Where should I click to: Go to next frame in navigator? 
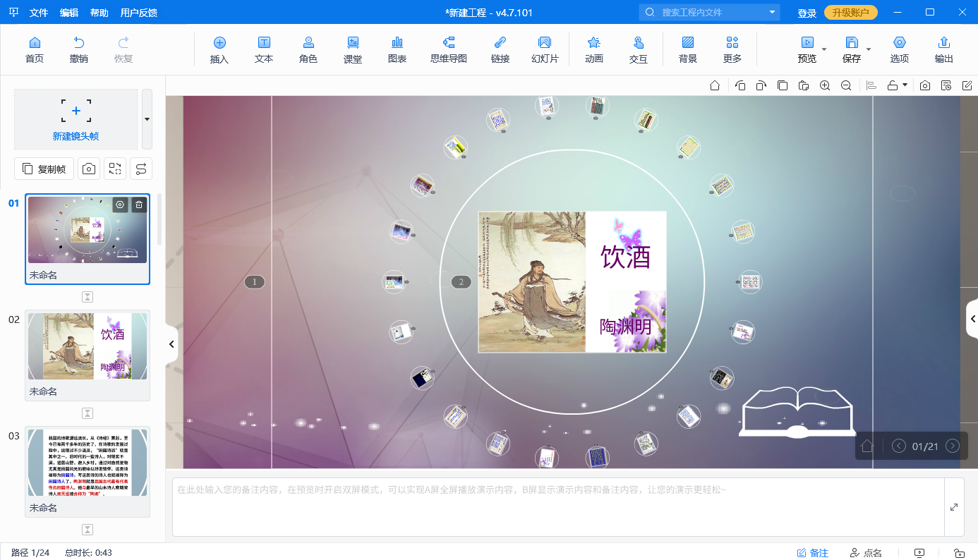point(953,446)
